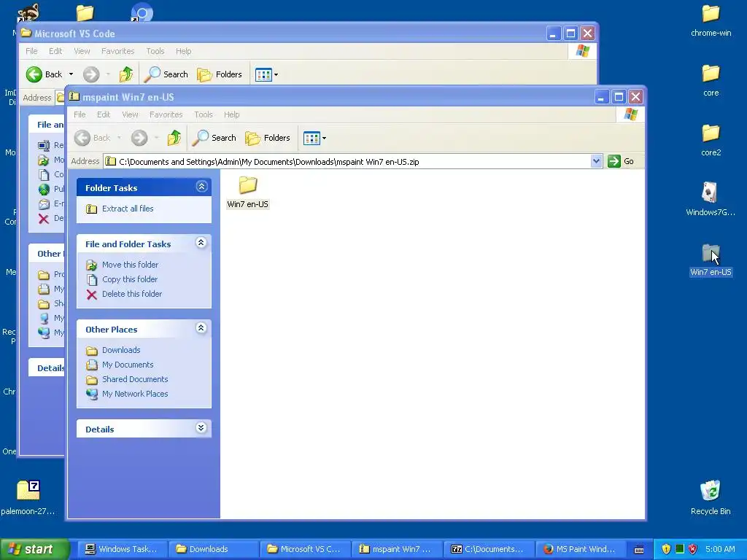Image resolution: width=747 pixels, height=560 pixels.
Task: Click the red shield tray icon
Action: click(693, 549)
